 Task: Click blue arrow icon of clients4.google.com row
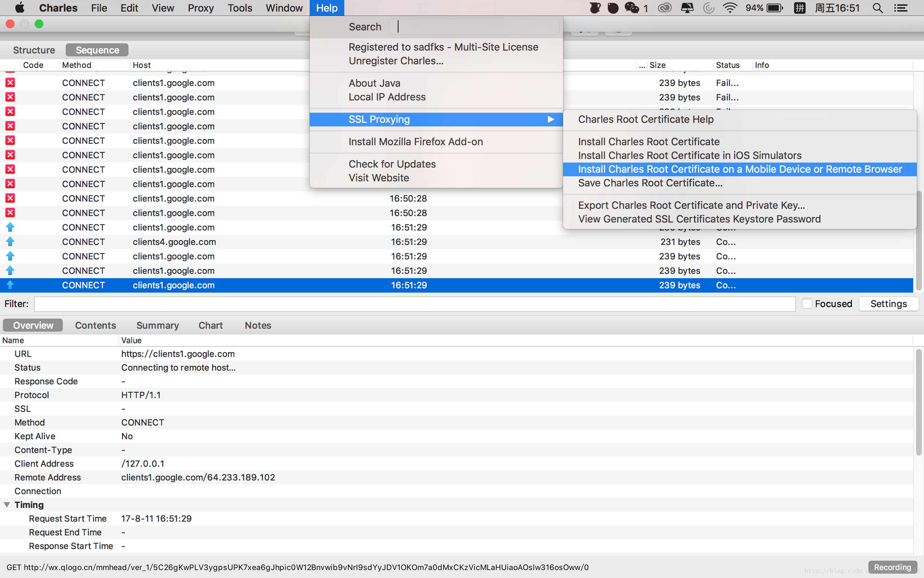(10, 242)
